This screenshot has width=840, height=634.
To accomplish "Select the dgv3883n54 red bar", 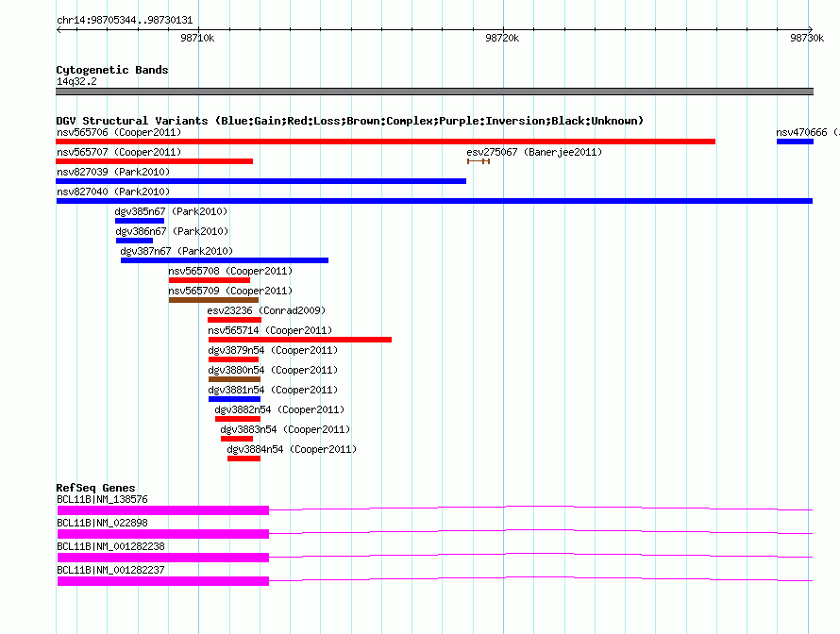I will point(237,439).
